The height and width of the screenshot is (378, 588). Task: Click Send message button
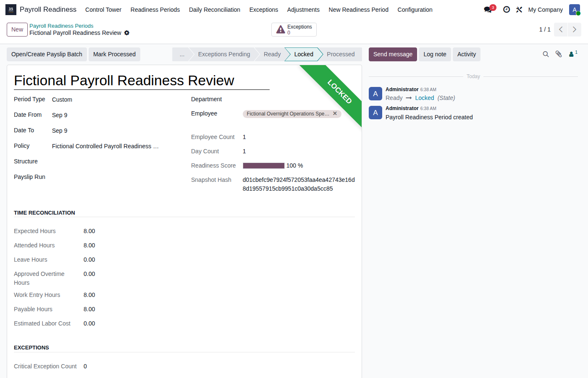click(393, 54)
